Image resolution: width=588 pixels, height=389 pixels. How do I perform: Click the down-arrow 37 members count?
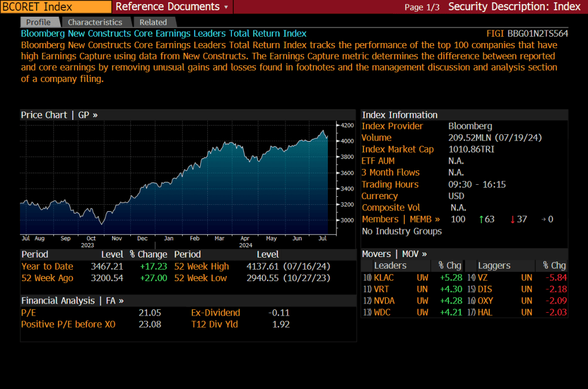[x=519, y=219]
